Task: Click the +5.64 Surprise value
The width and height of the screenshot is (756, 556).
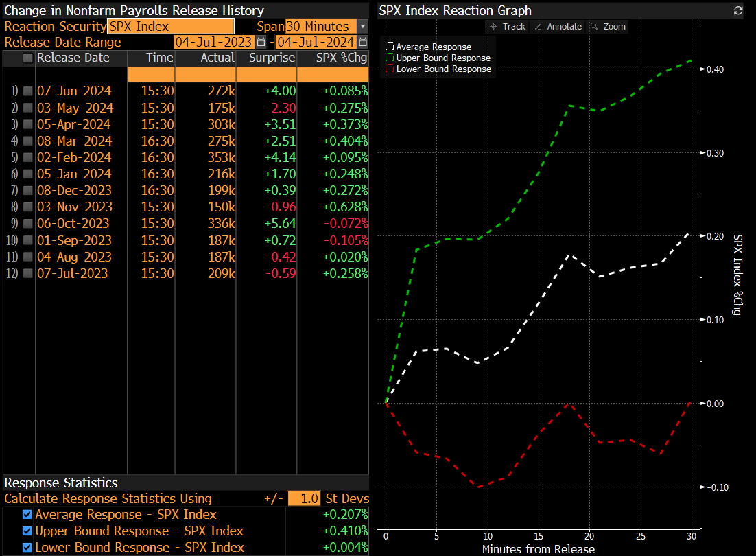Action: [280, 223]
